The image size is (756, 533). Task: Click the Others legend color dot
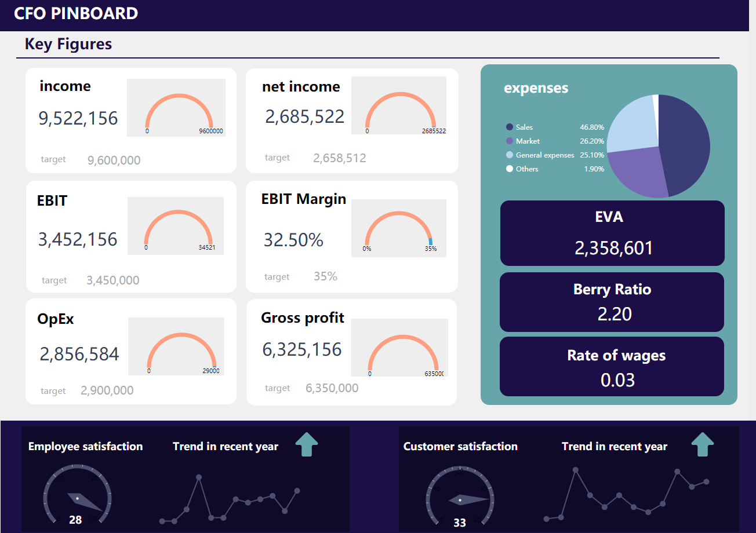coord(510,169)
